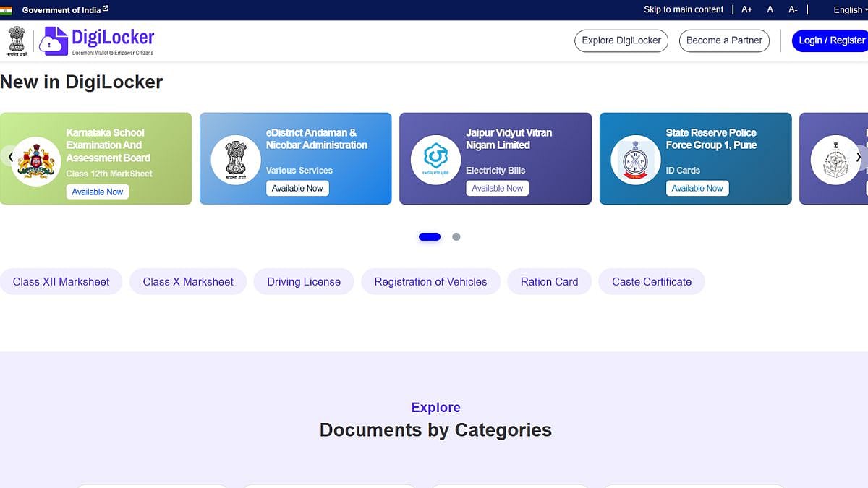Click the Indian flag icon
The image size is (868, 488).
tap(6, 10)
